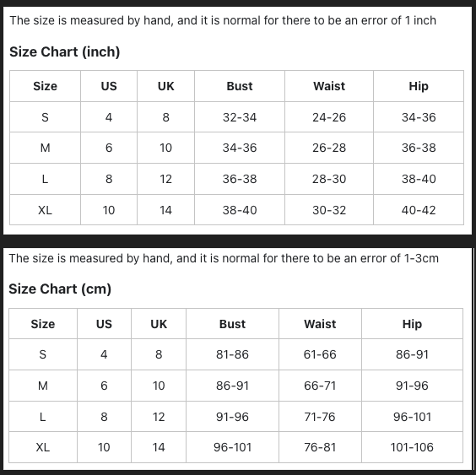Image resolution: width=476 pixels, height=475 pixels.
Task: Select the 96-101 hip cell for size L
Action: 412,417
